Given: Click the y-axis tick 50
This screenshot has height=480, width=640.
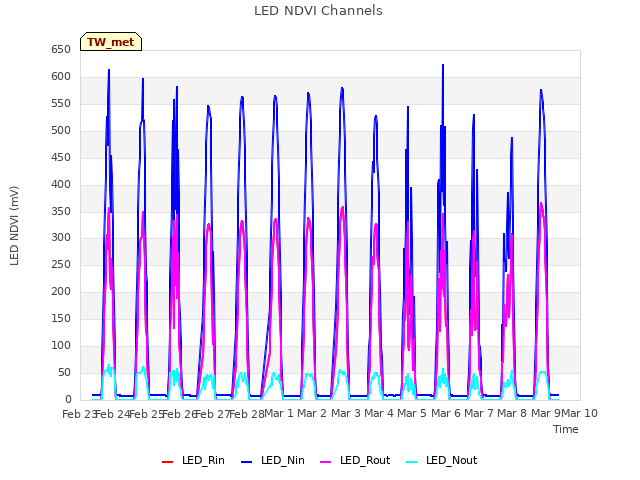Looking at the screenshot, I should 64,372.
